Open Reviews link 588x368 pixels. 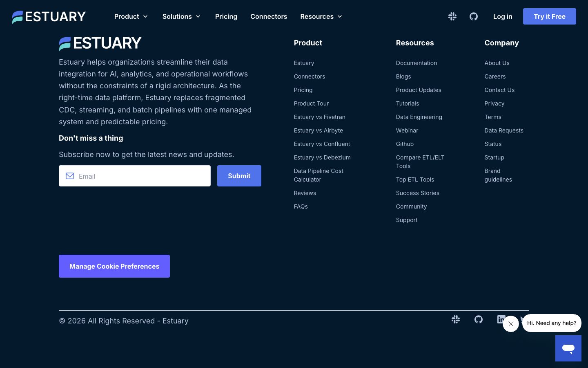305,193
